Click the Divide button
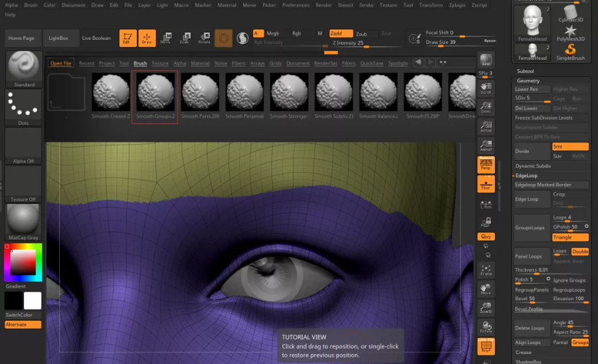 [x=532, y=151]
